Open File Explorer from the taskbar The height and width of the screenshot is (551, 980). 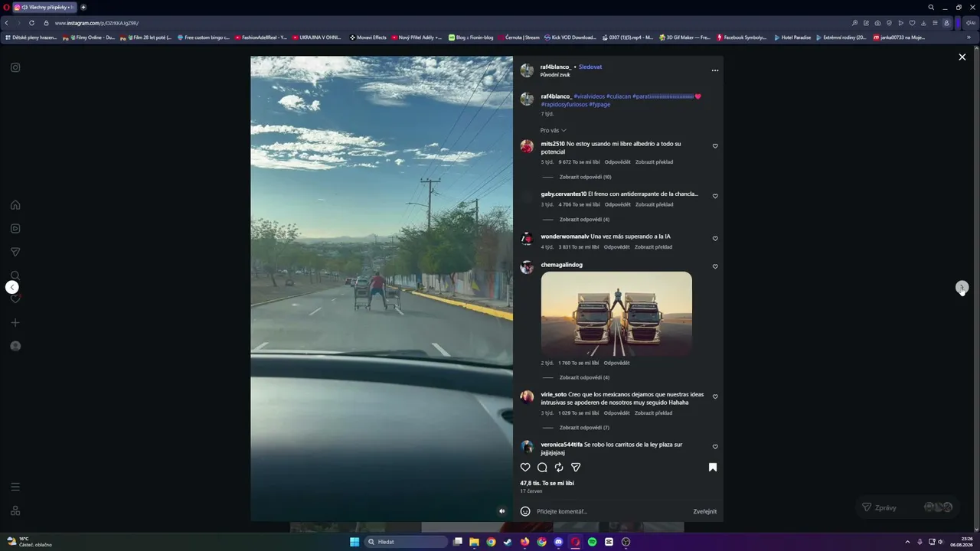(474, 542)
